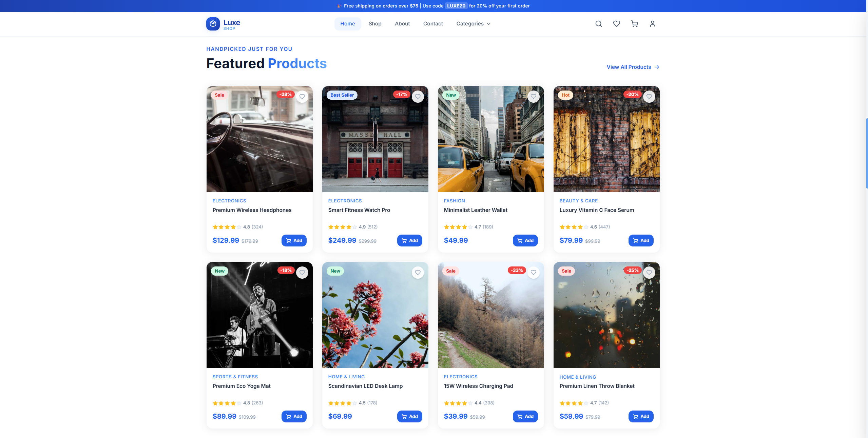Open the user account icon
Viewport: 868px width, 438px height.
pos(652,24)
